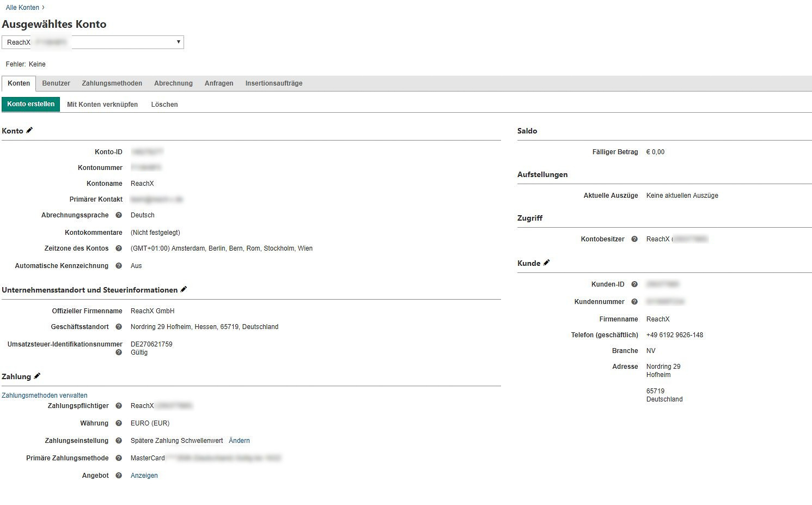Edit Unternehmensstandort und Steuerinformationen pencil icon
Viewport: 812px width, 505px height.
click(184, 289)
